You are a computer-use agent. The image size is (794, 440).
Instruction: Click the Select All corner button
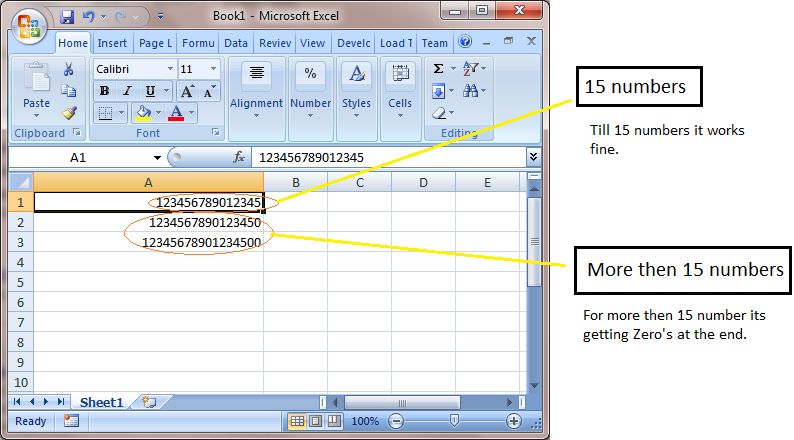[21, 182]
